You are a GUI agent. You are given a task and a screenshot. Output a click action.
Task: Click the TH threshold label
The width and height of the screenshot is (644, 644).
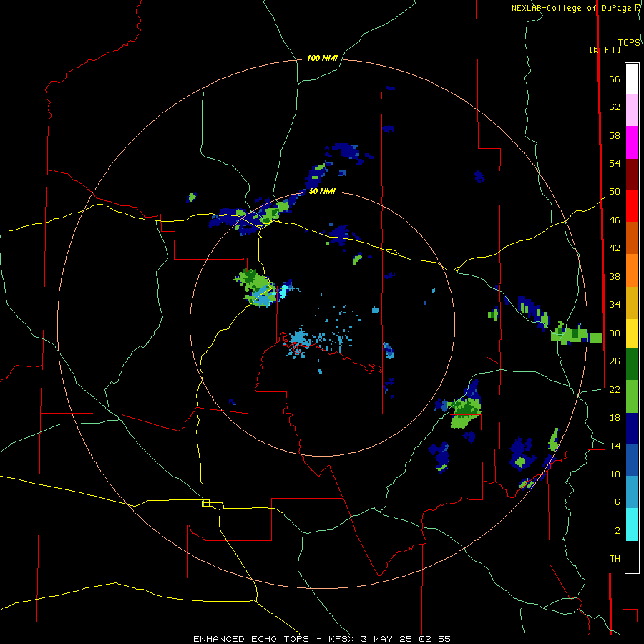[x=615, y=559]
